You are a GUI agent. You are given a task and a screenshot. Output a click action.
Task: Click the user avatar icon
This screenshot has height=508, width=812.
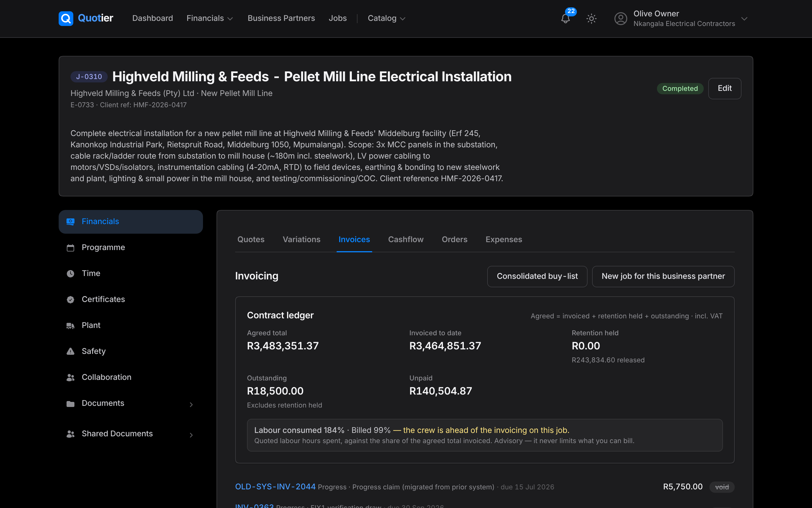620,18
